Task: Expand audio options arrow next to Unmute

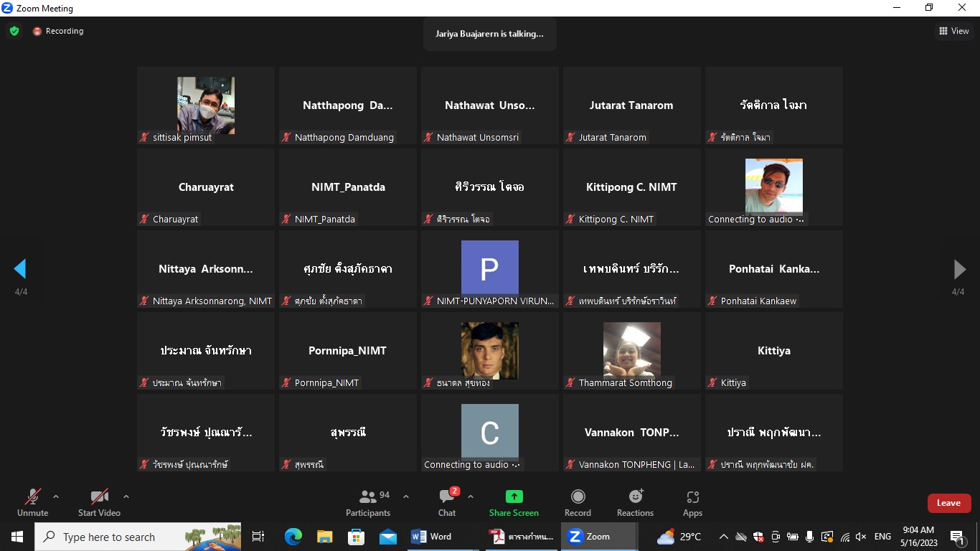Action: tap(56, 496)
